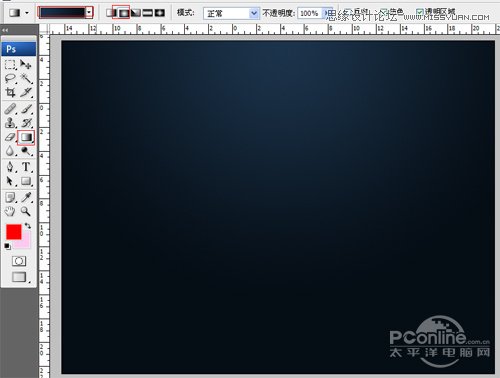Choose Reflected Gradient style
Image resolution: width=500 pixels, height=378 pixels.
pos(148,13)
